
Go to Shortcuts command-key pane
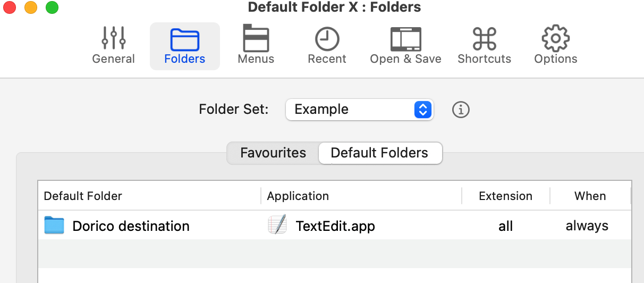point(484,46)
